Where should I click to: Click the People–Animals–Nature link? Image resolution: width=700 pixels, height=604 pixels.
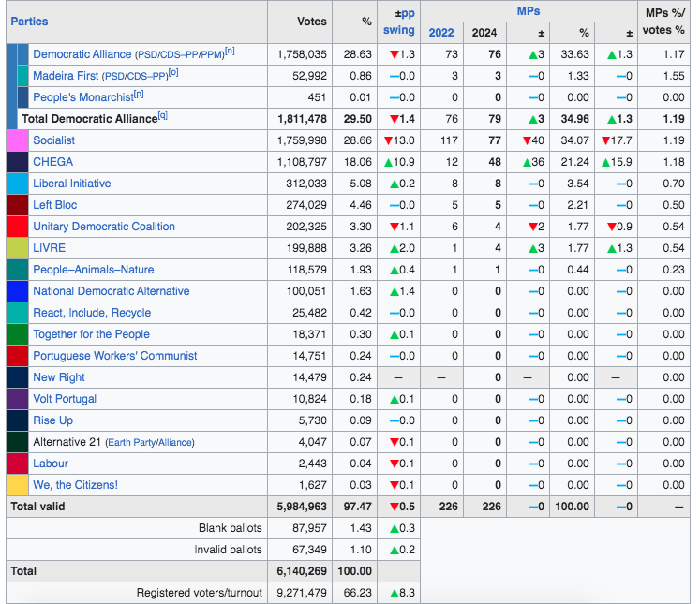pyautogui.click(x=93, y=270)
